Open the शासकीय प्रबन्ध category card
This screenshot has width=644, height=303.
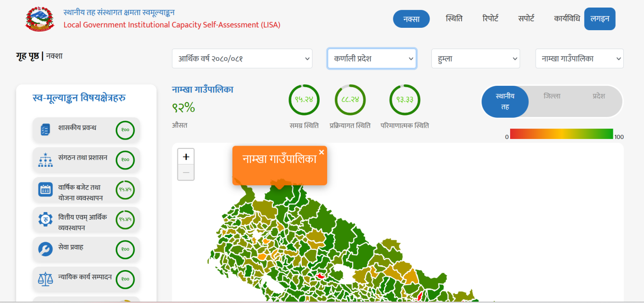(x=86, y=130)
